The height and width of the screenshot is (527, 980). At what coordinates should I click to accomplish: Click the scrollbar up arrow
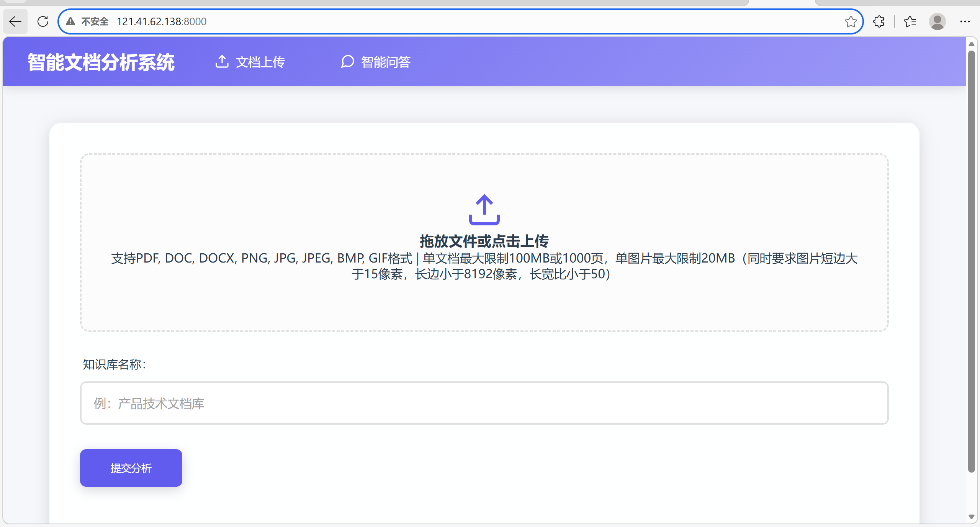pos(971,44)
